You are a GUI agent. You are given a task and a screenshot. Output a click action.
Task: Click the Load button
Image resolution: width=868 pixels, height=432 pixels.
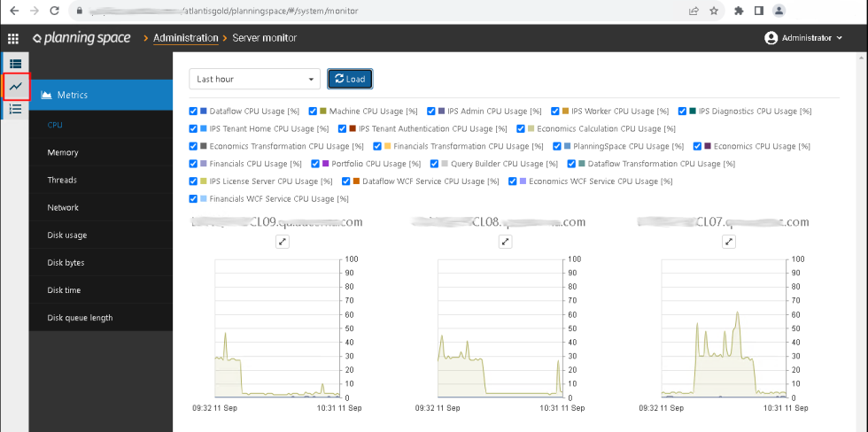[x=350, y=79]
